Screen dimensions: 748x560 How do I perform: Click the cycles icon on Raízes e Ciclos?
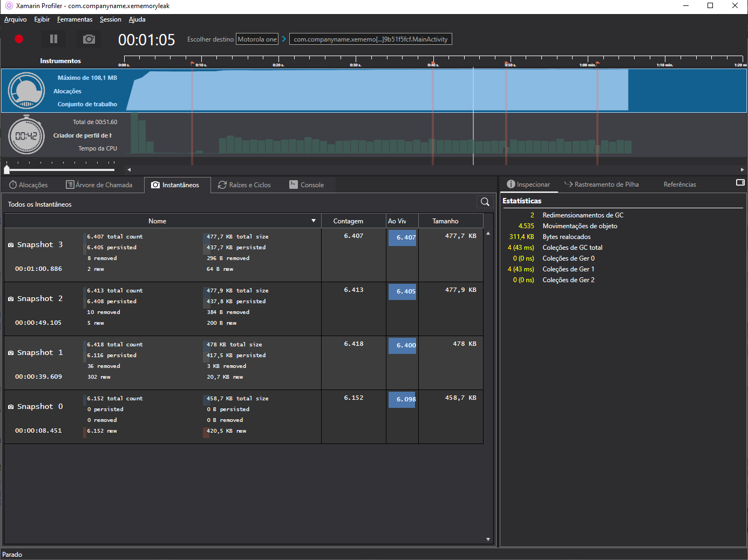pos(222,185)
